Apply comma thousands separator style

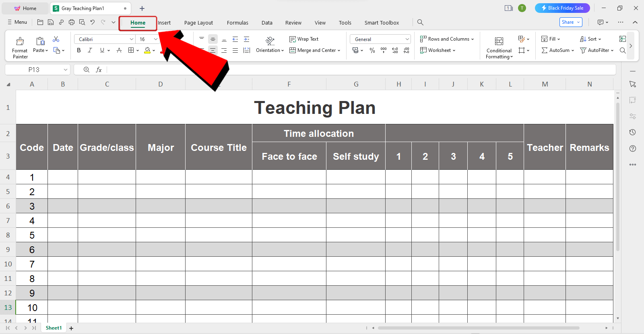384,50
